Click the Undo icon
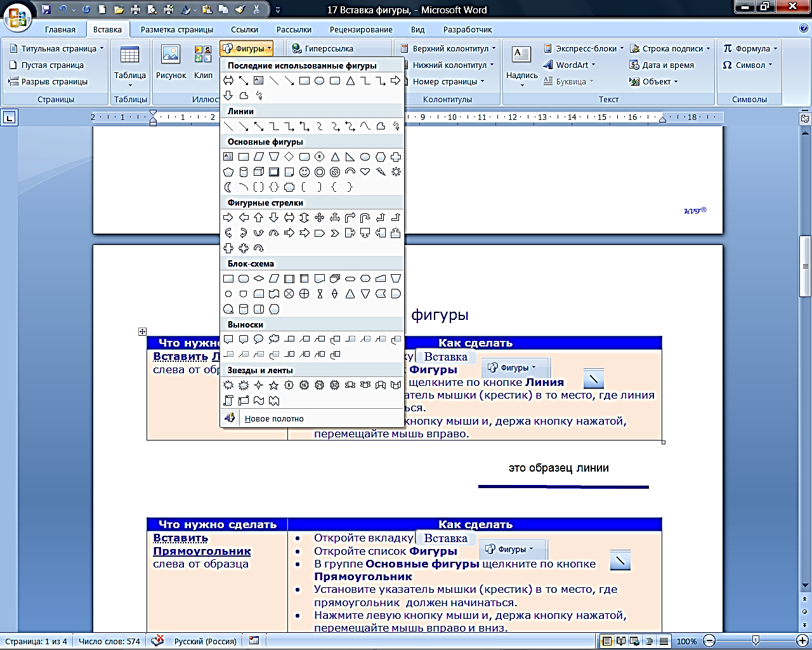The height and width of the screenshot is (650, 812). [63, 10]
